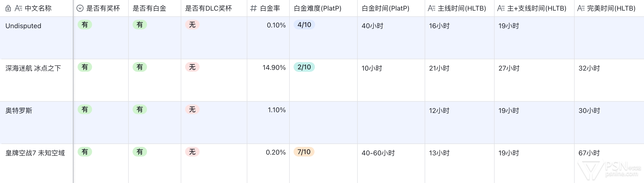Open the 是否有DLC奖杯 column header menu
The image size is (644, 183).
[208, 8]
